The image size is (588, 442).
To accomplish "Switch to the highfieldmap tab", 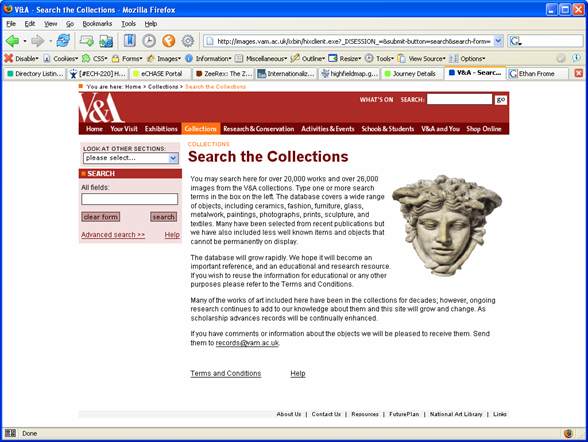I will 350,73.
